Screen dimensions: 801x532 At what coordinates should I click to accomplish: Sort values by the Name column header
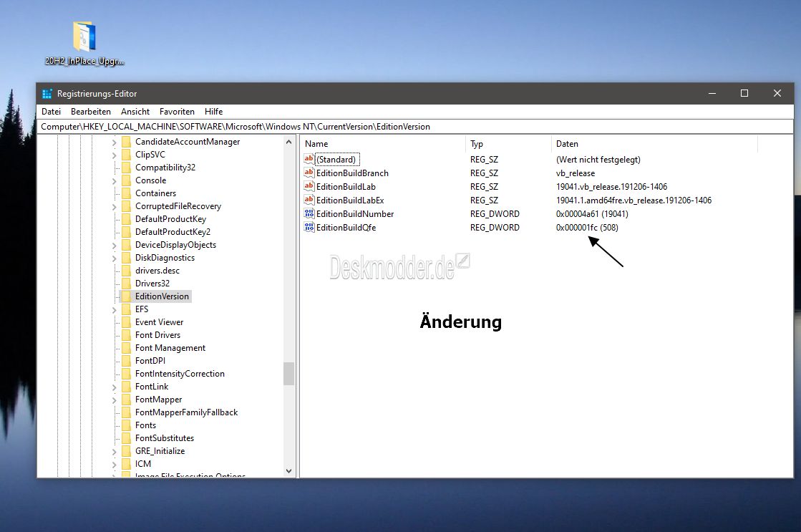[383, 144]
